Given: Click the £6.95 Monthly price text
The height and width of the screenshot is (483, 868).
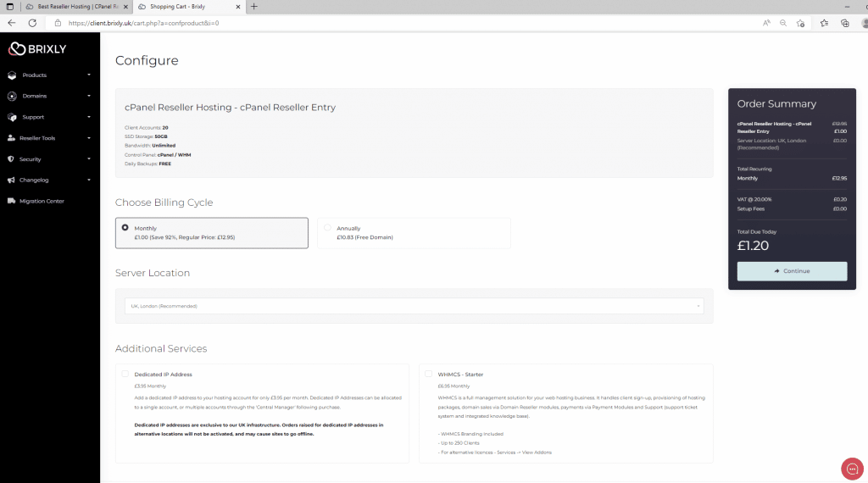Looking at the screenshot, I should pyautogui.click(x=453, y=386).
